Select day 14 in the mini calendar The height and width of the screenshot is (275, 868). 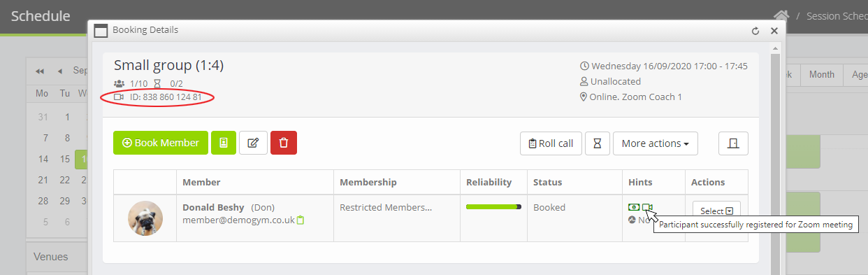tap(43, 159)
